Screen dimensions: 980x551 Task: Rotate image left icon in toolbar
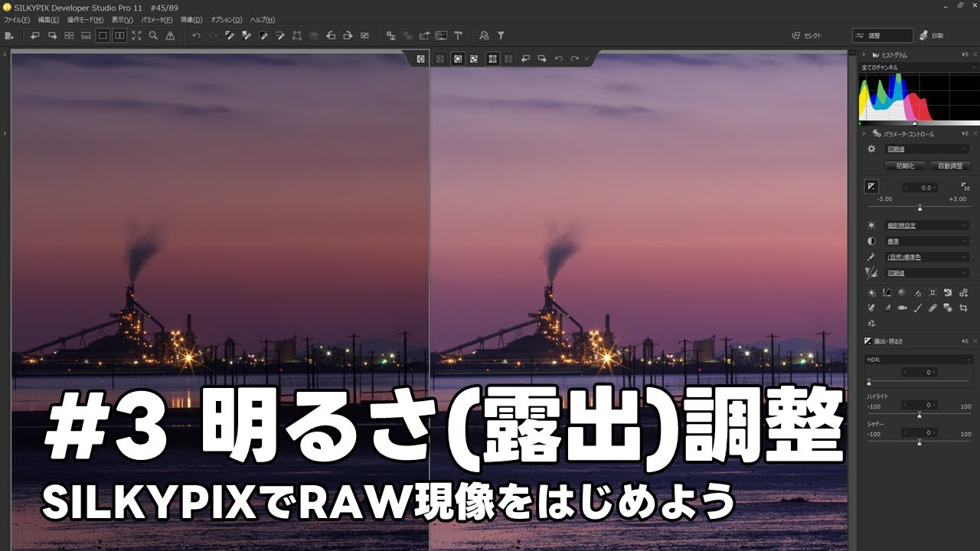coord(331,35)
